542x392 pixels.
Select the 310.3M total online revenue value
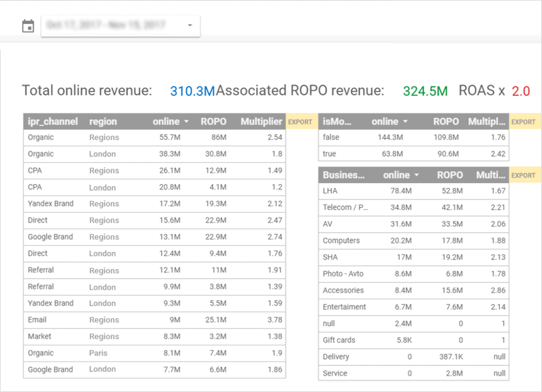pos(192,91)
